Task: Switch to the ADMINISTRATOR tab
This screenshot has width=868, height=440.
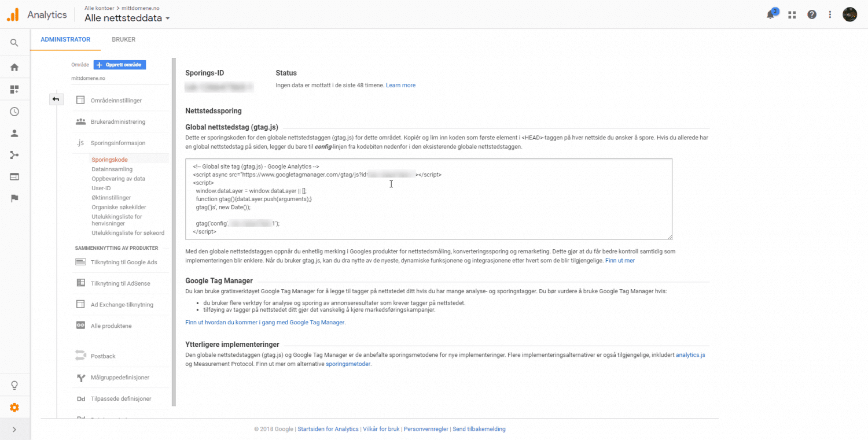Action: point(65,40)
